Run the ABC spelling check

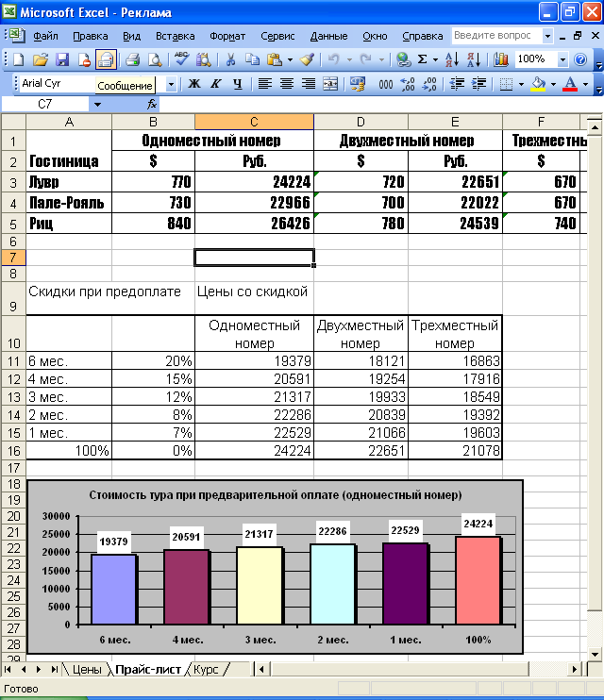pyautogui.click(x=181, y=59)
